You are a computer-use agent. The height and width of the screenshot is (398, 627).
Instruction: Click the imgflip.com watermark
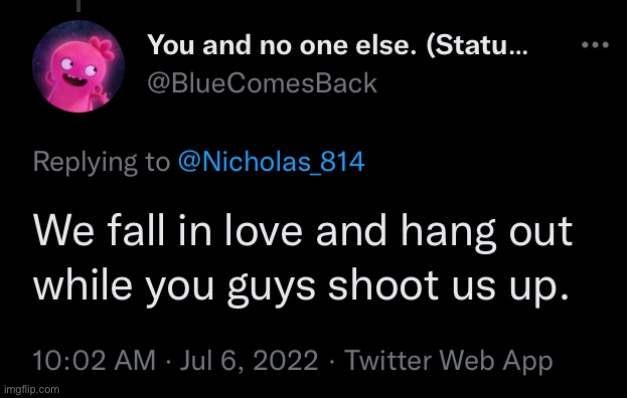(31, 389)
